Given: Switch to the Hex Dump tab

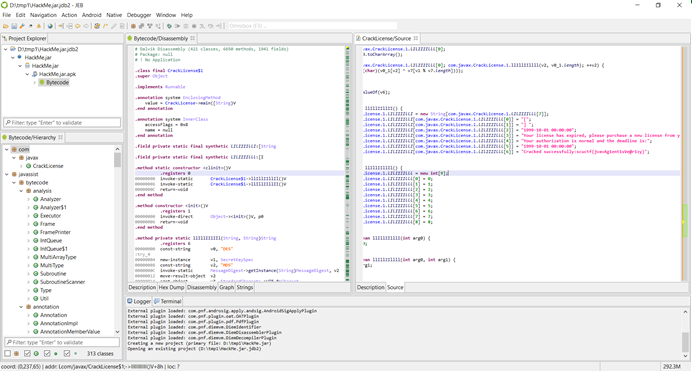Looking at the screenshot, I should pos(171,287).
